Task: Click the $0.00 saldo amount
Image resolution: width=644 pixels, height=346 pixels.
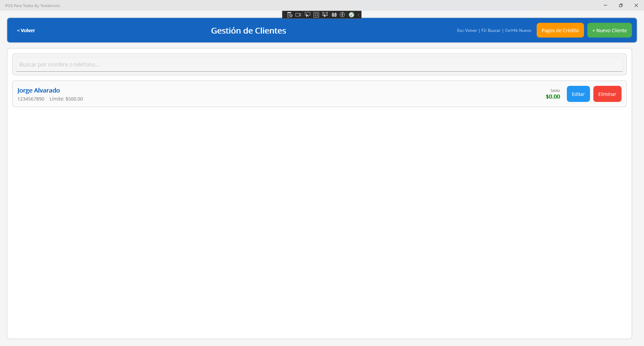Action: (x=553, y=97)
